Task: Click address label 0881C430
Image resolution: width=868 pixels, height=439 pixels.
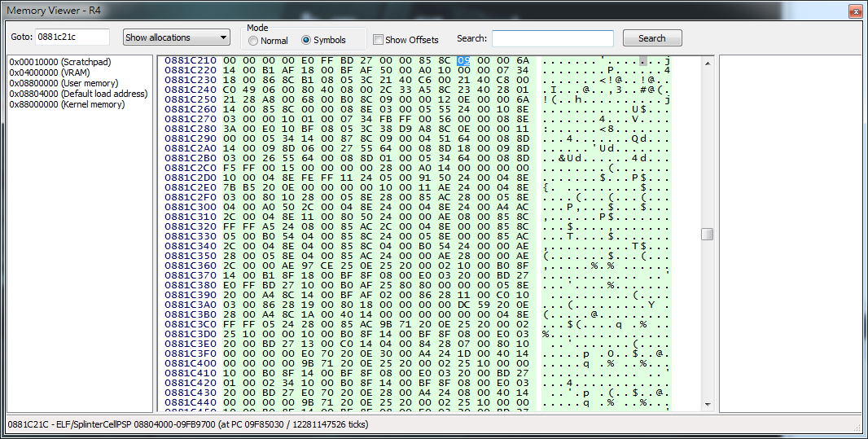Action: 191,393
